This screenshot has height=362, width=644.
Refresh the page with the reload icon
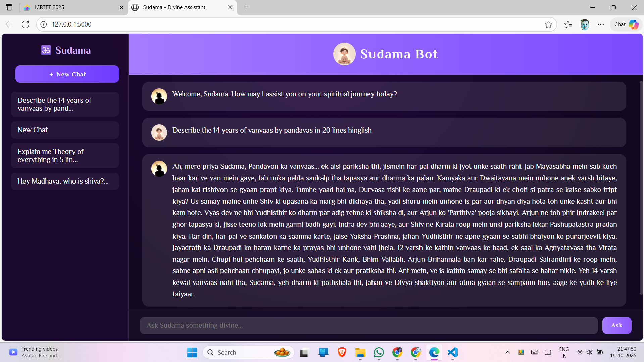coord(26,24)
